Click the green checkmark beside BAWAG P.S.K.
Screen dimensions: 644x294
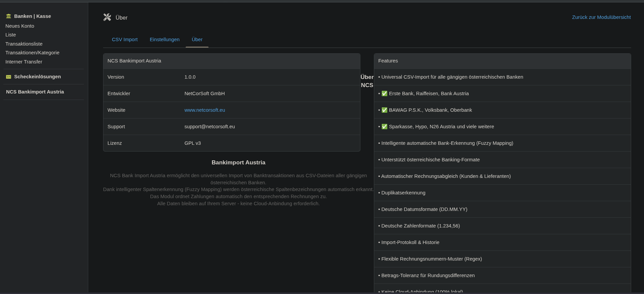[384, 110]
